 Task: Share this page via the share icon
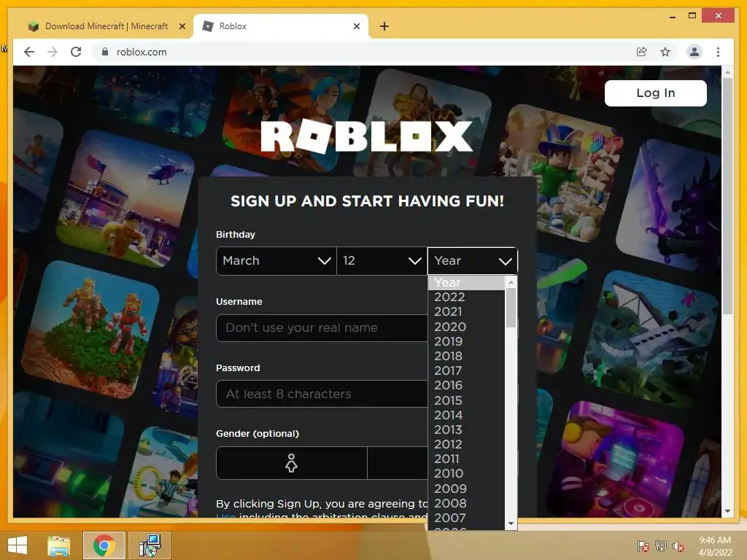[642, 52]
